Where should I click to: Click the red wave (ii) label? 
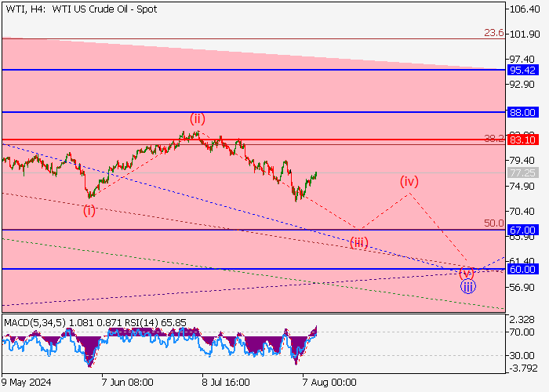[198, 119]
